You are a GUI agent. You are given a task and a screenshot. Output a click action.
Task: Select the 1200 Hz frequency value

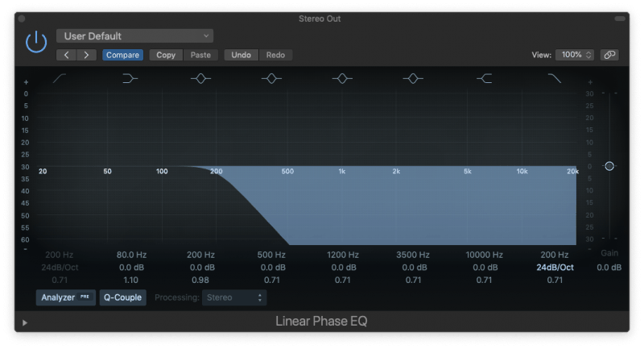click(343, 255)
